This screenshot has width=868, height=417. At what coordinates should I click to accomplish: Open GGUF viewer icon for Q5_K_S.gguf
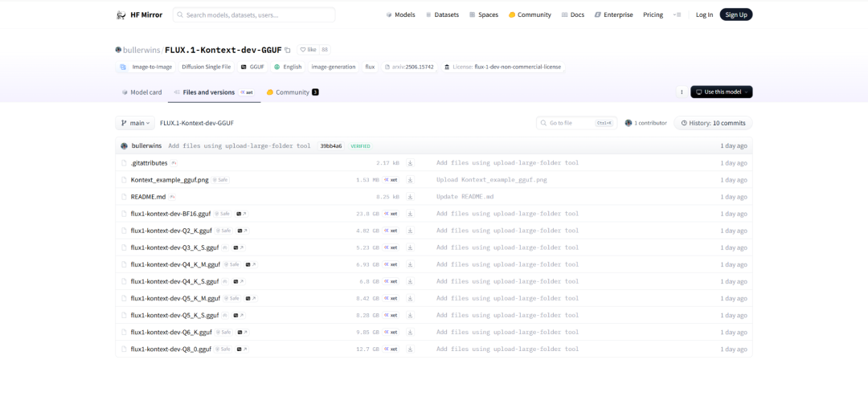(x=240, y=315)
